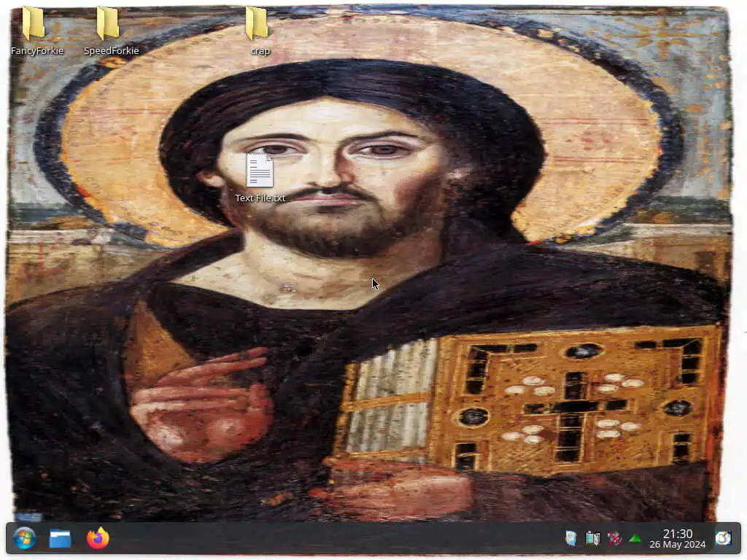Select the FancyForkie folder icon

34,23
